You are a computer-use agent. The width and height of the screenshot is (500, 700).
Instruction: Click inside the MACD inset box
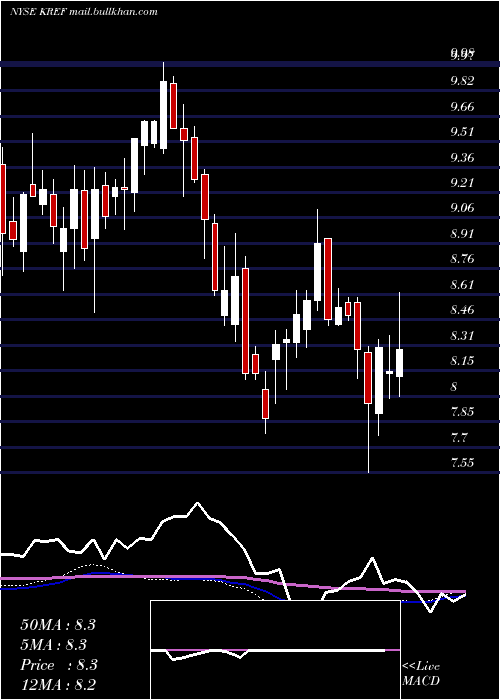pyautogui.click(x=275, y=650)
